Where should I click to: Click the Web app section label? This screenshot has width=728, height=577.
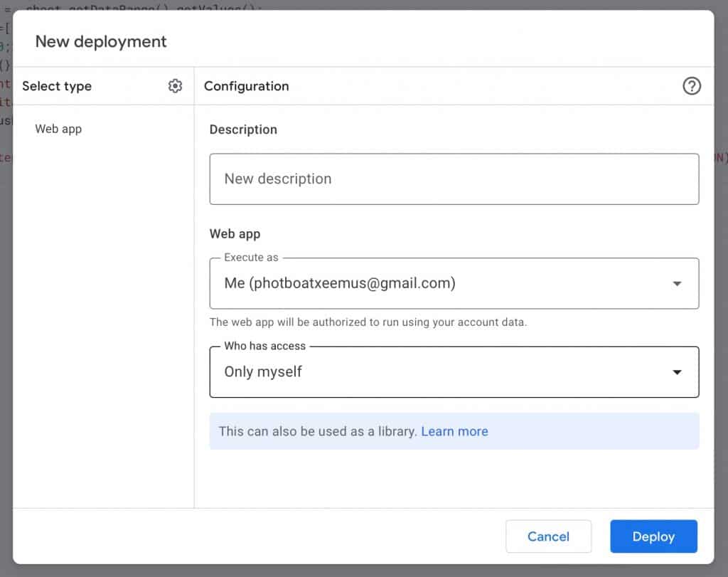pos(235,233)
